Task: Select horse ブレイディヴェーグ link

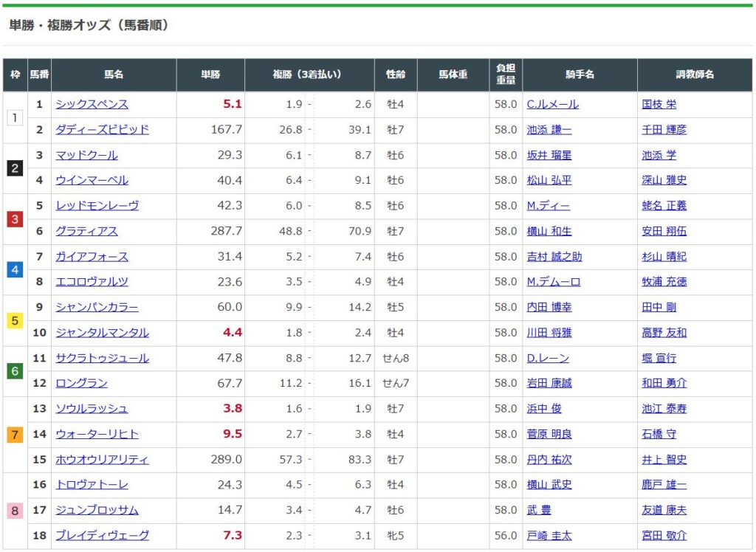Action: pyautogui.click(x=102, y=535)
